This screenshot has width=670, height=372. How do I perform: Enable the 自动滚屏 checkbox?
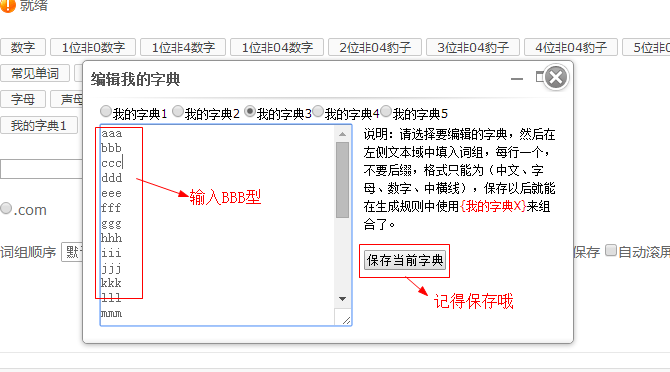coord(611,250)
